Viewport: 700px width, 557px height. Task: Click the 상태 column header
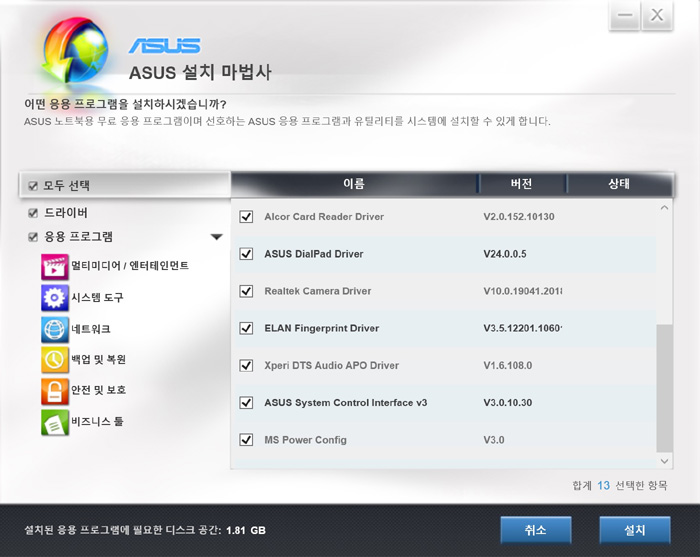pyautogui.click(x=620, y=183)
